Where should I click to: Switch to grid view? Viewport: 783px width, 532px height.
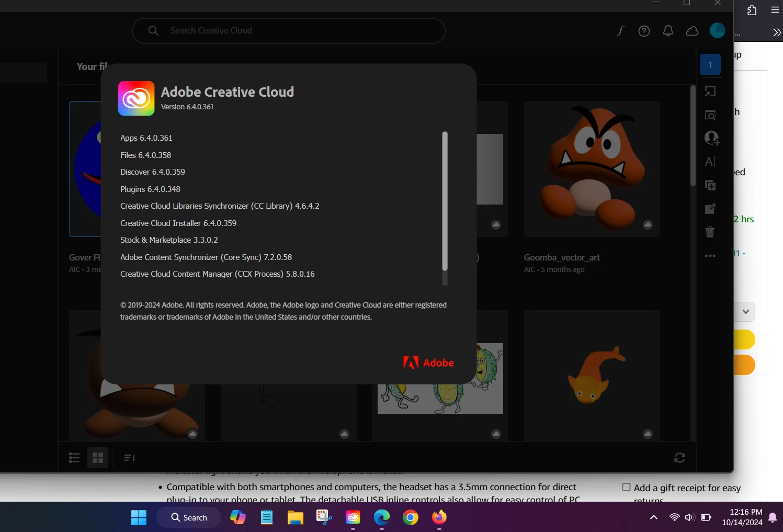click(98, 458)
